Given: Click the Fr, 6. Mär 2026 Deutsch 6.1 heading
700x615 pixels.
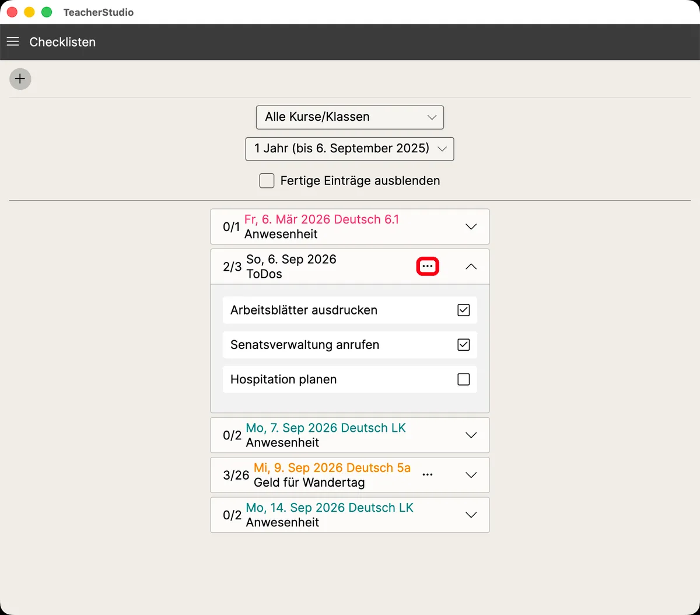Looking at the screenshot, I should pos(321,219).
